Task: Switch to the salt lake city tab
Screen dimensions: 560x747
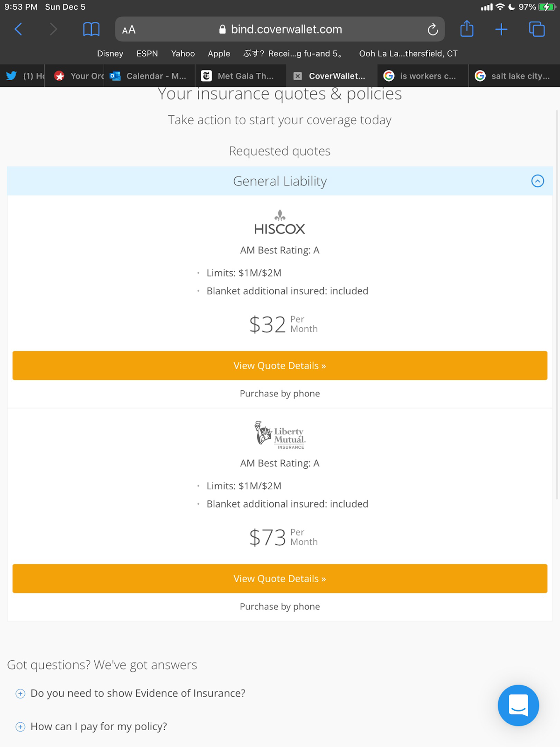Action: tap(513, 76)
